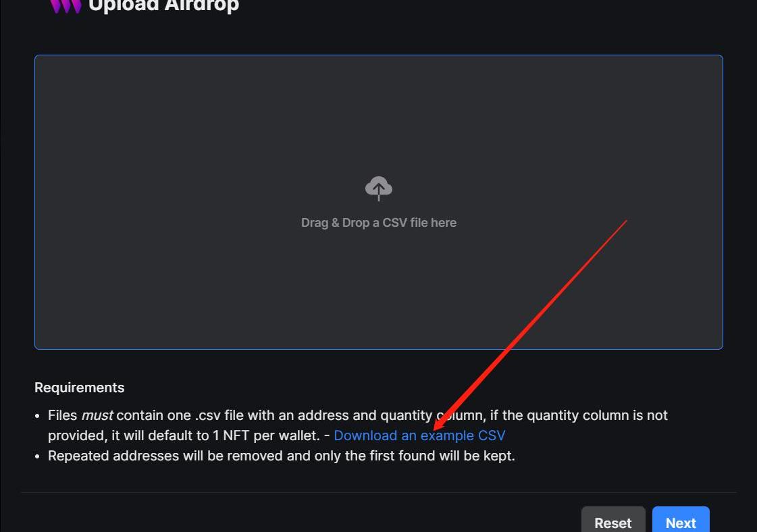Click the purple logo beside Upload Airdrop
Screen dimensions: 757x532
pos(66,6)
